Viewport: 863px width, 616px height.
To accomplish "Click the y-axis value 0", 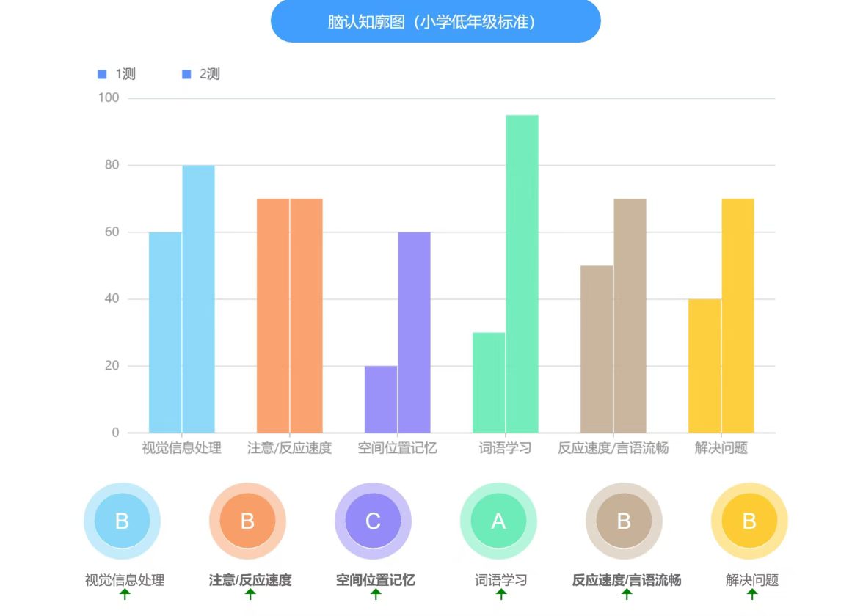I will [x=116, y=433].
